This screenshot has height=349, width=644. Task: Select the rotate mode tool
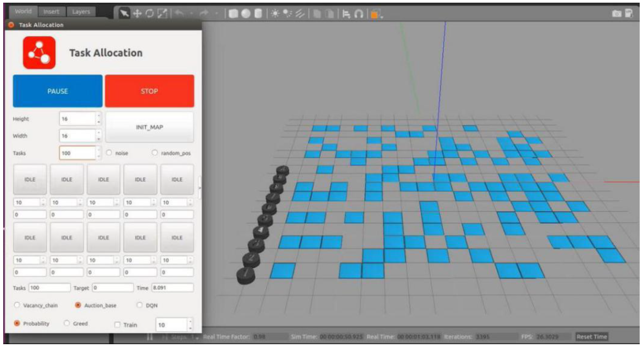(x=150, y=13)
